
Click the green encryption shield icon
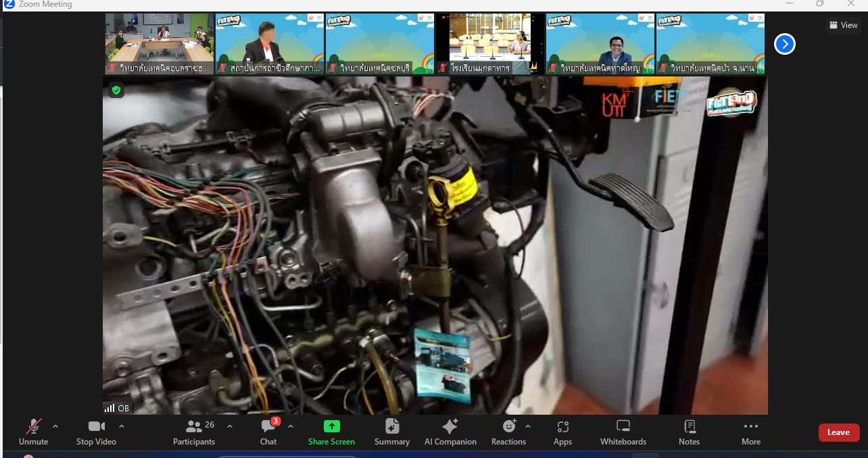pos(116,90)
